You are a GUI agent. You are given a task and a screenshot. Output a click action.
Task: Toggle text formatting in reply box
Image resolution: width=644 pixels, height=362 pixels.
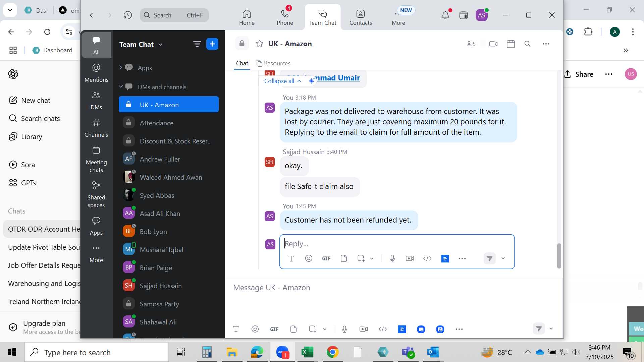coord(291,258)
